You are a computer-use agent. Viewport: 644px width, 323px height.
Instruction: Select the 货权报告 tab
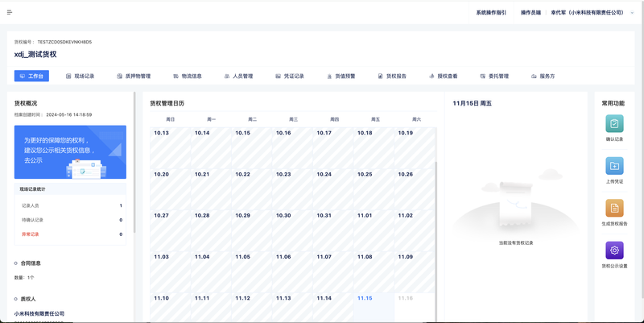click(392, 76)
